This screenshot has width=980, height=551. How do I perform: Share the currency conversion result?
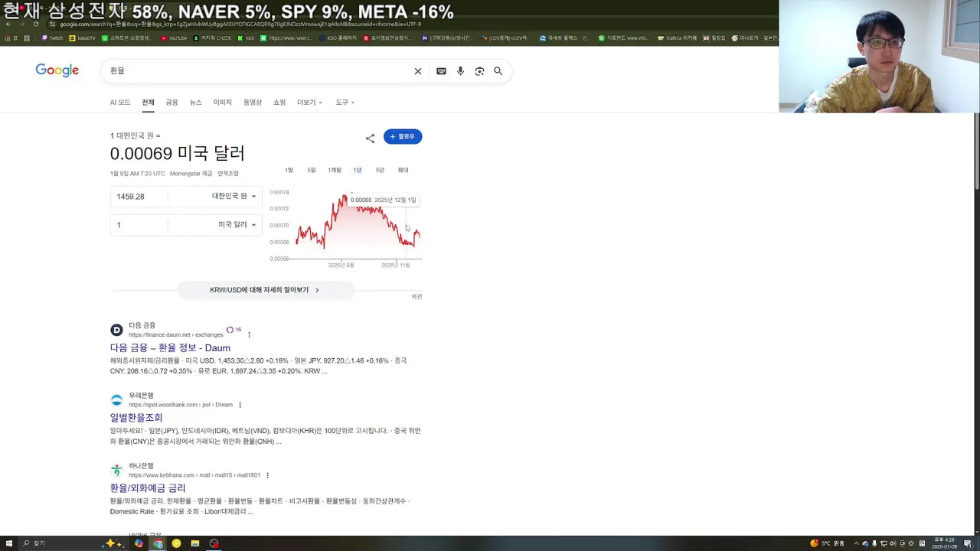(370, 138)
